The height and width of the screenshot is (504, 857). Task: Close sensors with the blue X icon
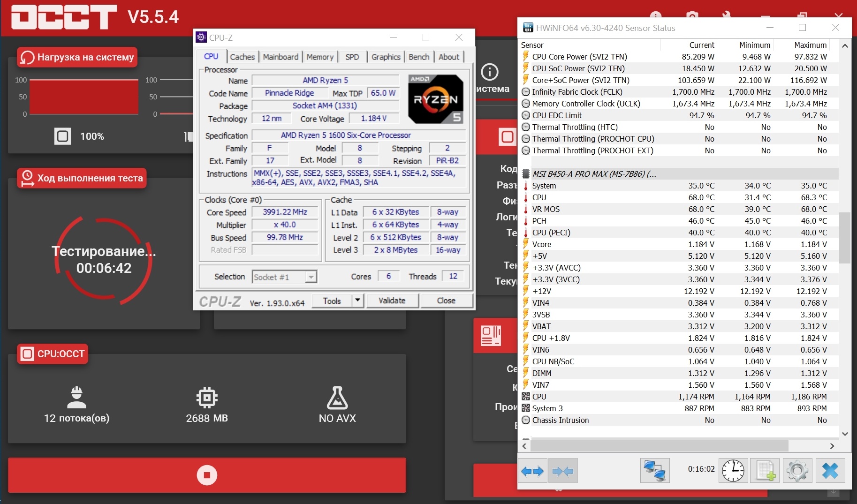click(830, 471)
